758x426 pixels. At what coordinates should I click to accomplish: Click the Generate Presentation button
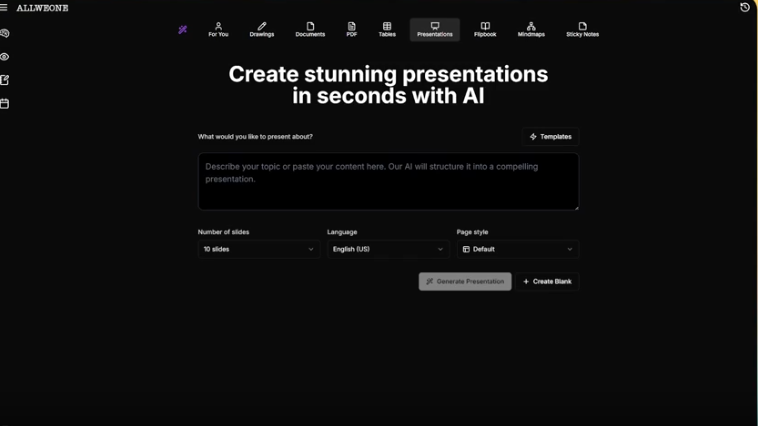[465, 281]
